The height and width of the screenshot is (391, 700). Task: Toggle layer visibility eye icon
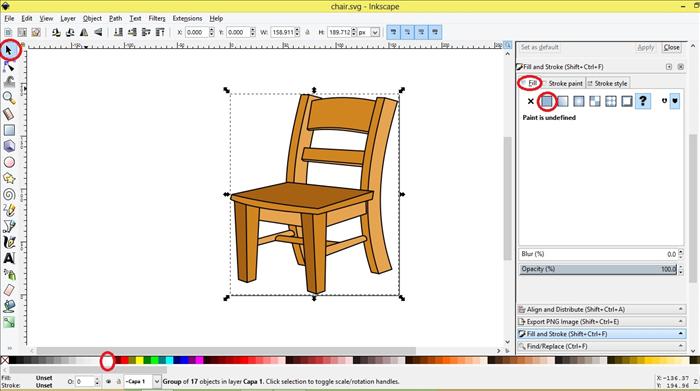click(x=108, y=382)
